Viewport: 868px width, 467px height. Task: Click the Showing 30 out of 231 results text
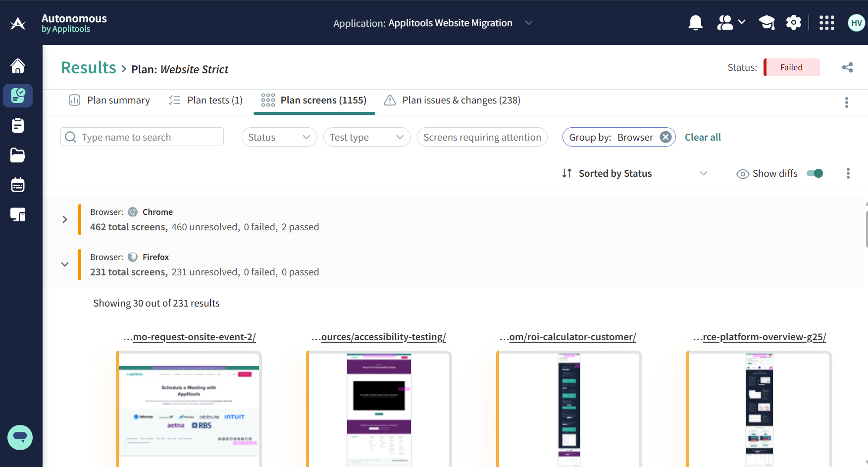(156, 303)
